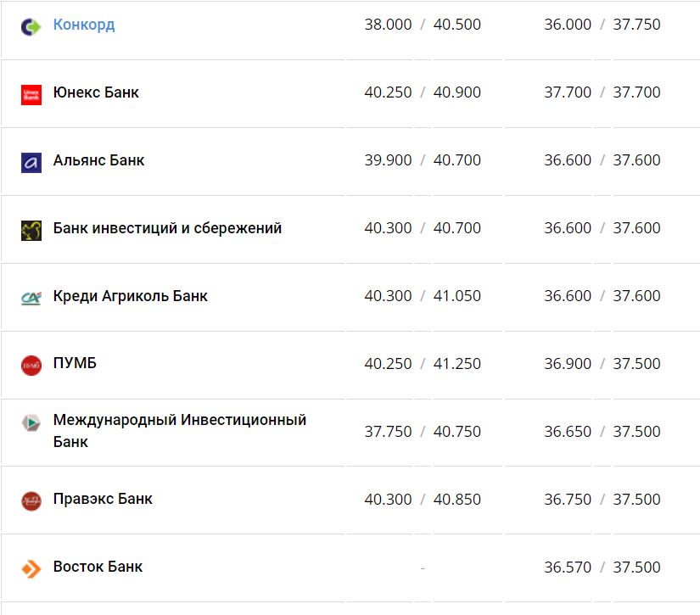Click the Правэкс Банк circular logo
This screenshot has width=700, height=615.
[x=31, y=499]
